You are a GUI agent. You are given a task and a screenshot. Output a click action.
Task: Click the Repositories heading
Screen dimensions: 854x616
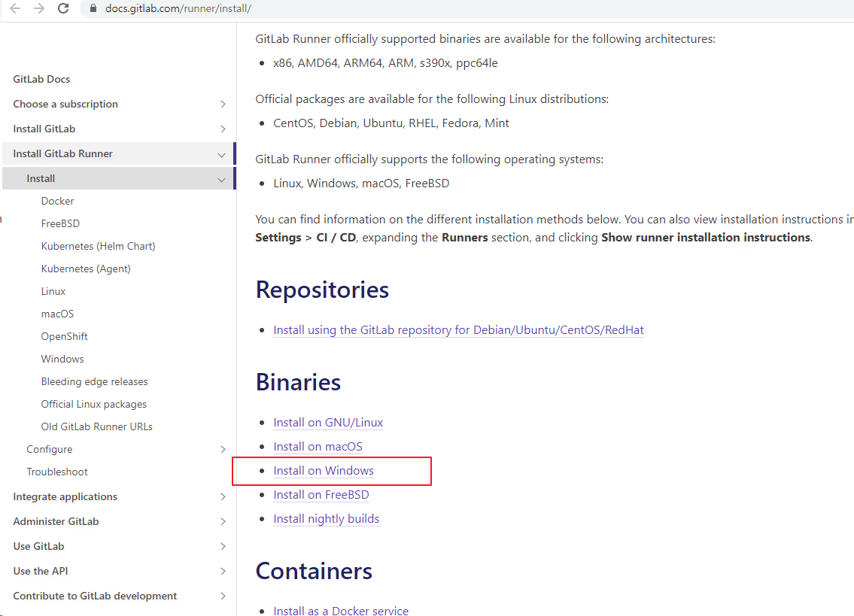[323, 290]
